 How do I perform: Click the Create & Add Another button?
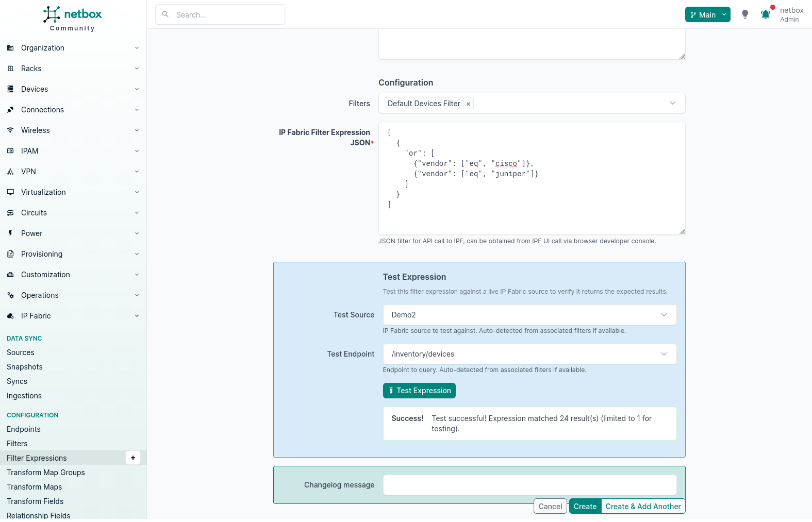pos(643,507)
